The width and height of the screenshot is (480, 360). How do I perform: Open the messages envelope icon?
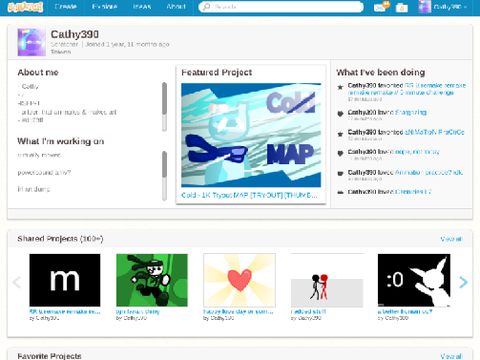coord(380,7)
